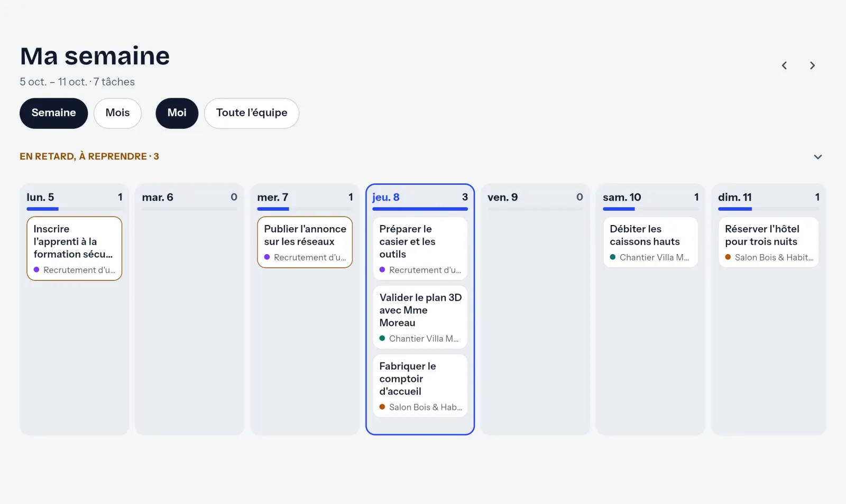Expand the overdue tasks section chevron
This screenshot has height=504, width=846.
point(817,157)
